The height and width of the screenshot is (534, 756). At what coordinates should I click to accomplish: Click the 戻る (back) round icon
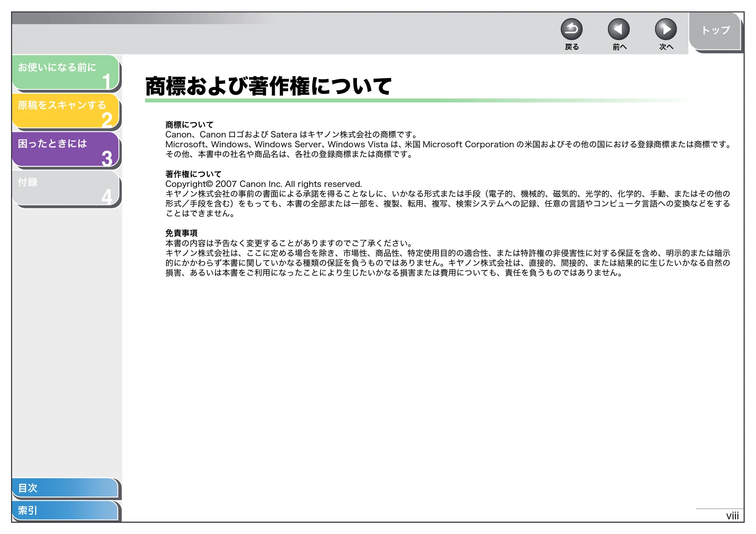pos(571,29)
